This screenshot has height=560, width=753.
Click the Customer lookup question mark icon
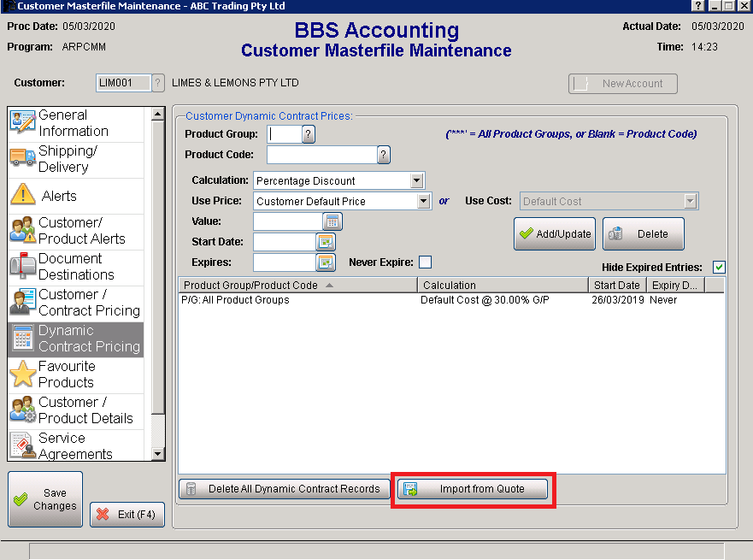point(158,83)
